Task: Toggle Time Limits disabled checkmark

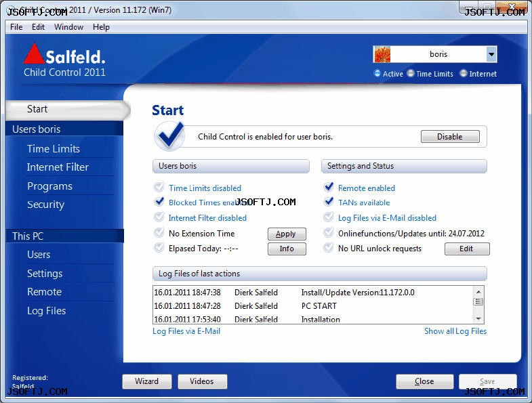Action: (159, 187)
